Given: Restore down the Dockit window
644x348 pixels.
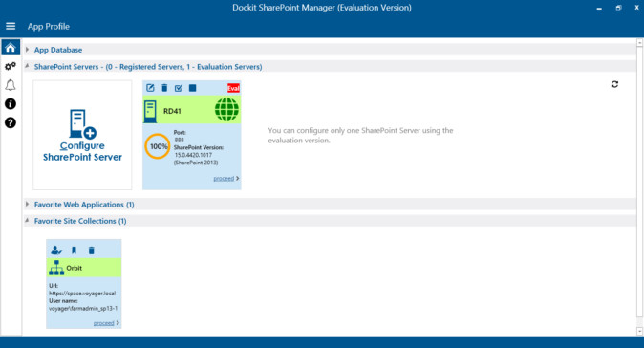Looking at the screenshot, I should click(x=618, y=8).
